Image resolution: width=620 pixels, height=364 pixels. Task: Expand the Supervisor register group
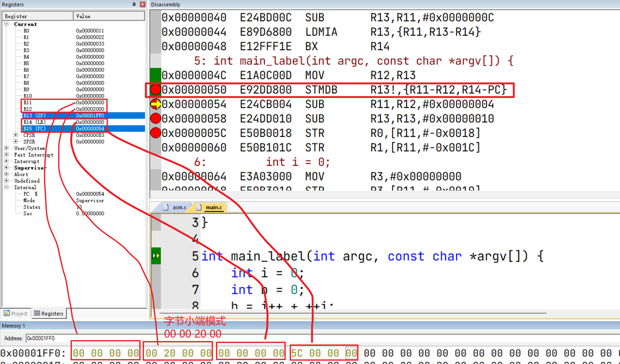tap(6, 168)
